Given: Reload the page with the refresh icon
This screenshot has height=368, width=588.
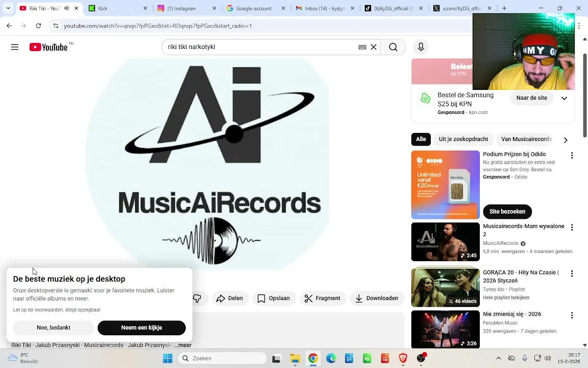Looking at the screenshot, I should [x=38, y=26].
